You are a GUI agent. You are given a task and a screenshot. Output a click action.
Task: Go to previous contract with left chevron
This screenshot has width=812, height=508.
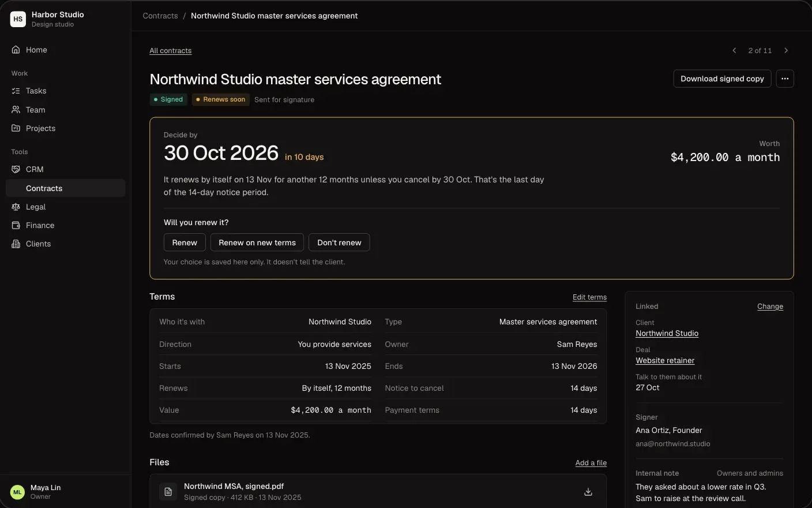(734, 51)
